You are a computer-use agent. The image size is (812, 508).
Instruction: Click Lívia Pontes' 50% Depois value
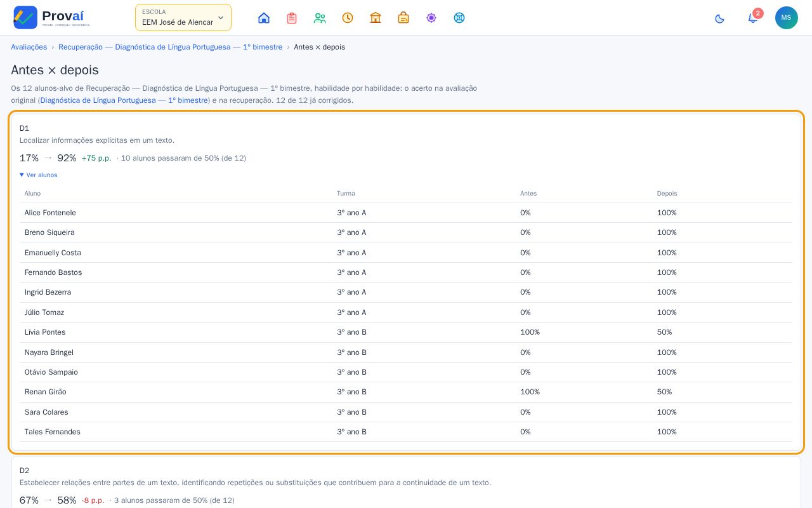(x=664, y=332)
